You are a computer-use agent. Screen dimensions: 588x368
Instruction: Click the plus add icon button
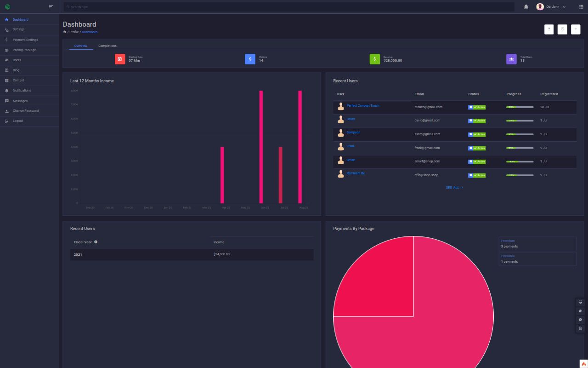click(x=576, y=29)
